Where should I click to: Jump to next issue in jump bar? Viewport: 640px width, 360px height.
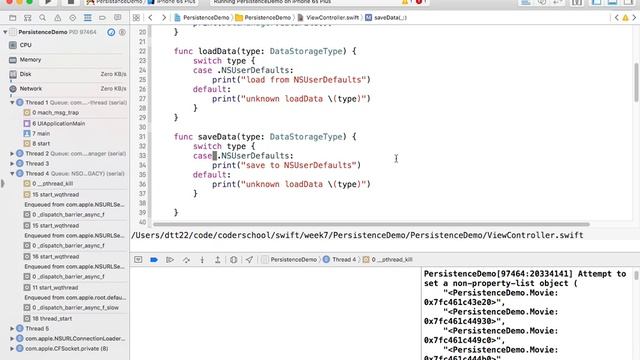634,18
